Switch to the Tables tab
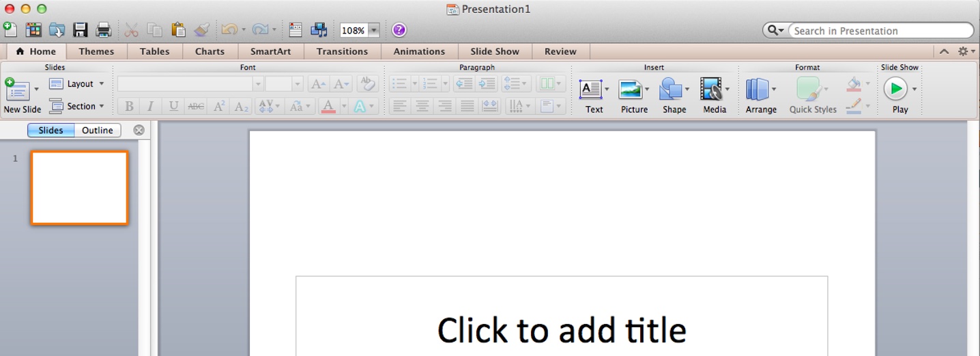The width and height of the screenshot is (980, 356). click(x=154, y=51)
